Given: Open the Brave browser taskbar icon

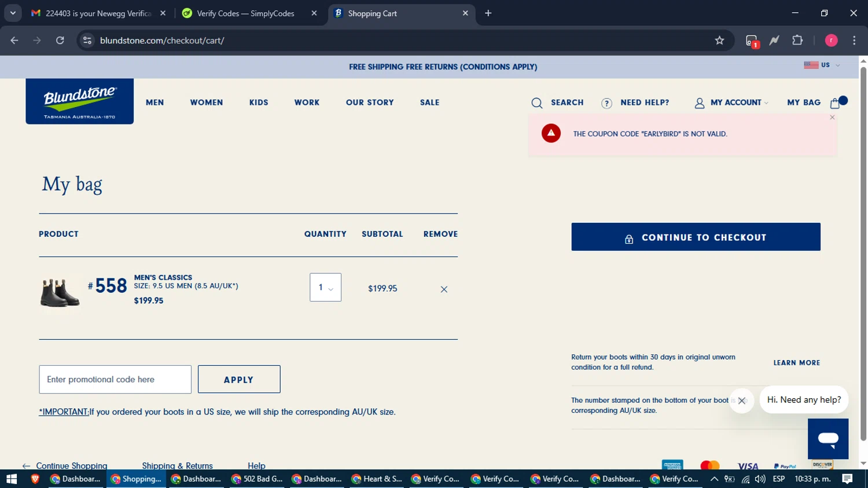Looking at the screenshot, I should pos(35,479).
